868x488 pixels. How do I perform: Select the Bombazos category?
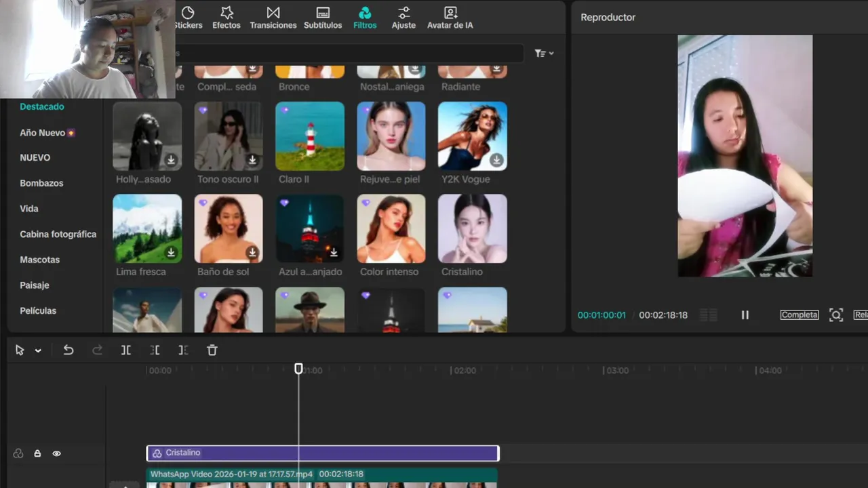tap(41, 183)
